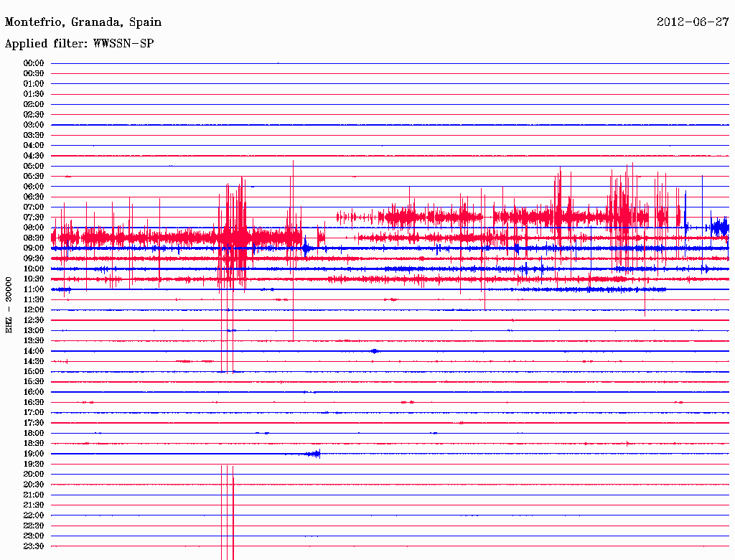Select the 16:30 time label
This screenshot has height=560, width=735.
(34, 403)
